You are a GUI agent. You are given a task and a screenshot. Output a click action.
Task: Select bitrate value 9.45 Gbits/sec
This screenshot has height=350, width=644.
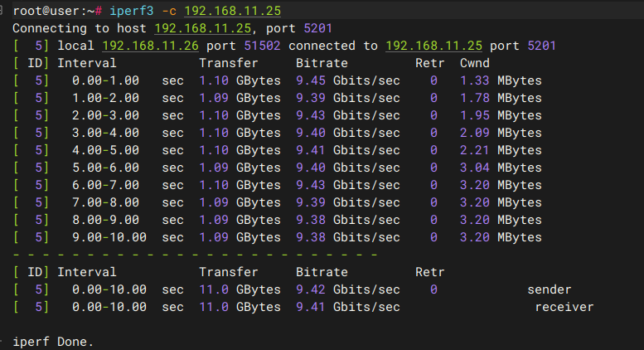(x=348, y=80)
